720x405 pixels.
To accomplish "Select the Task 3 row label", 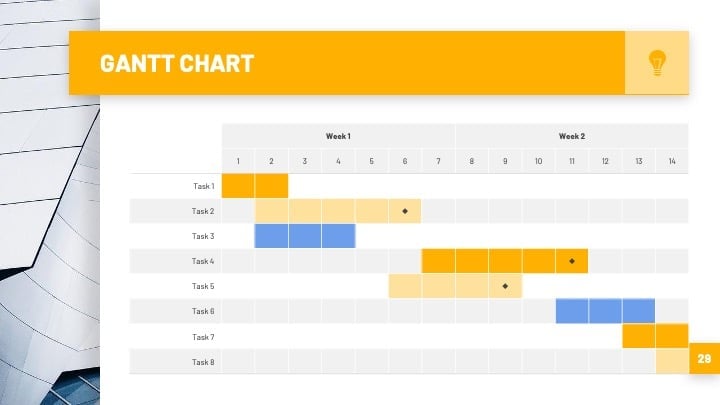I will (x=203, y=236).
